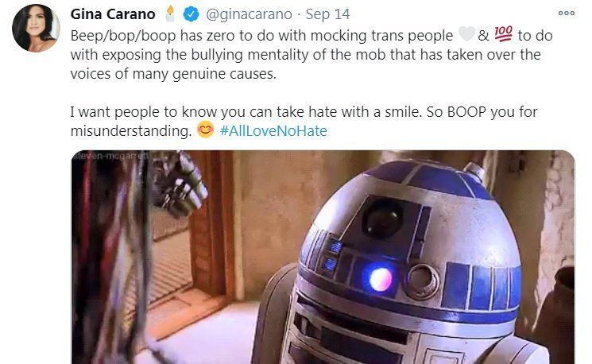Viewport: 592px width, 364px height.
Task: Click the candle emoji beside the name
Action: 170,14
